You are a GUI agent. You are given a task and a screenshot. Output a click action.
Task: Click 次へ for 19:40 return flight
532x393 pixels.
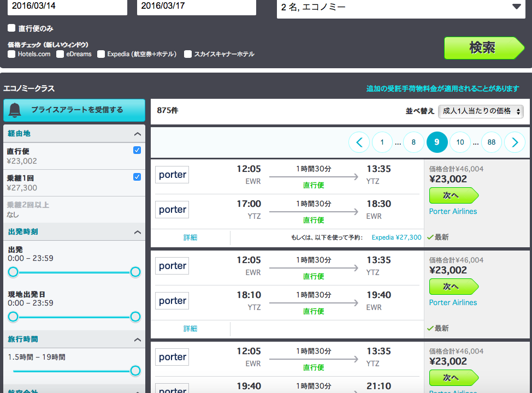click(x=454, y=378)
